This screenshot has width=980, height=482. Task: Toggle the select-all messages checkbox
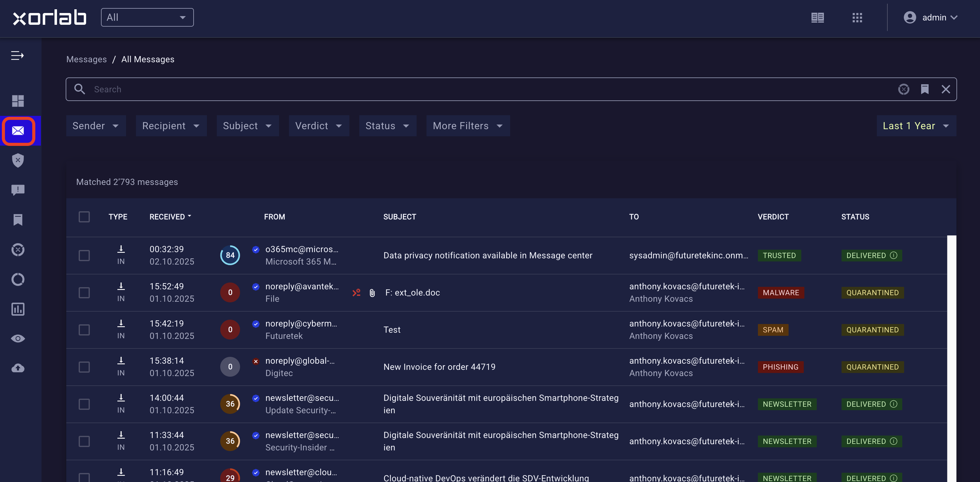(x=84, y=217)
